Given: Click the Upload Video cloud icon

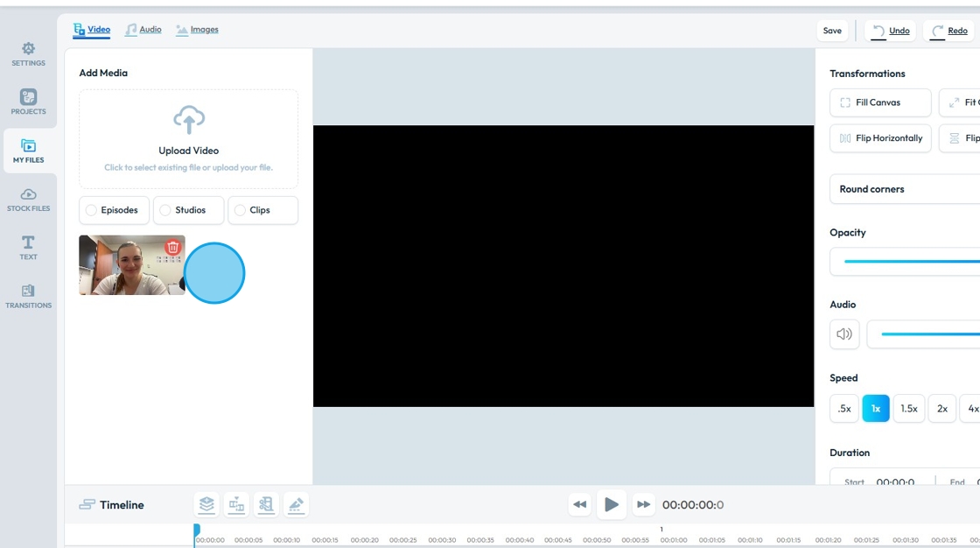Looking at the screenshot, I should coord(189,119).
